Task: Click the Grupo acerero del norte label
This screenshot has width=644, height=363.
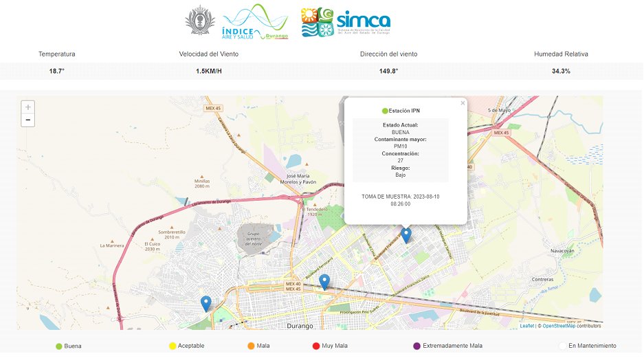Action: pyautogui.click(x=254, y=239)
